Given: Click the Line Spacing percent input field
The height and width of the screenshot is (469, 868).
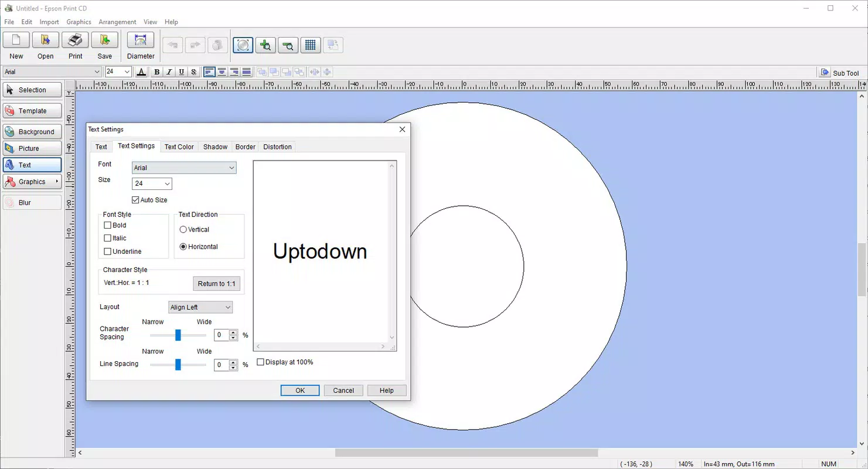Looking at the screenshot, I should pos(222,365).
